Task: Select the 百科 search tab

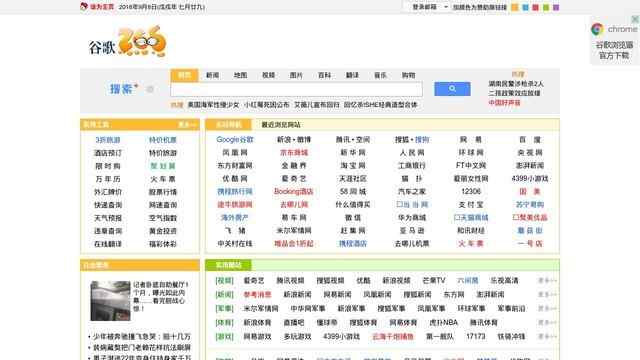Action: click(324, 75)
